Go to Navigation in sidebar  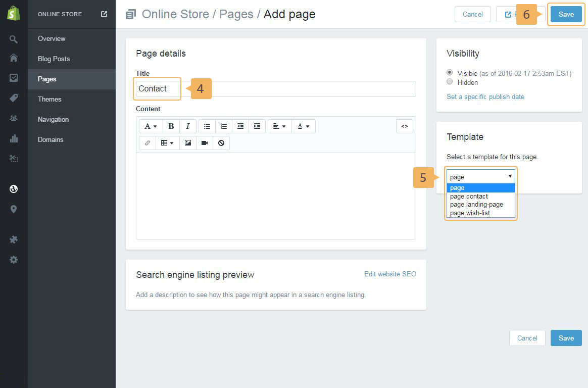click(x=53, y=119)
